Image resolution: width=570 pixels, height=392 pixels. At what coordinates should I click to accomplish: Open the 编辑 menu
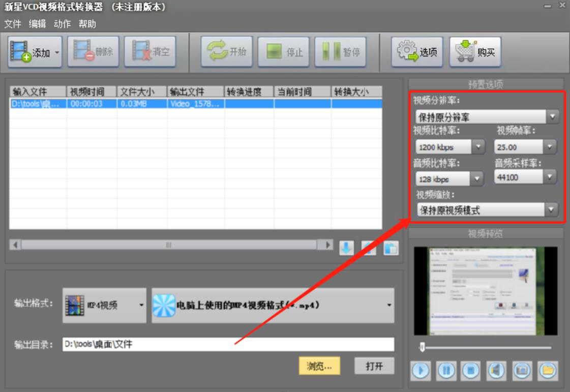(x=37, y=24)
